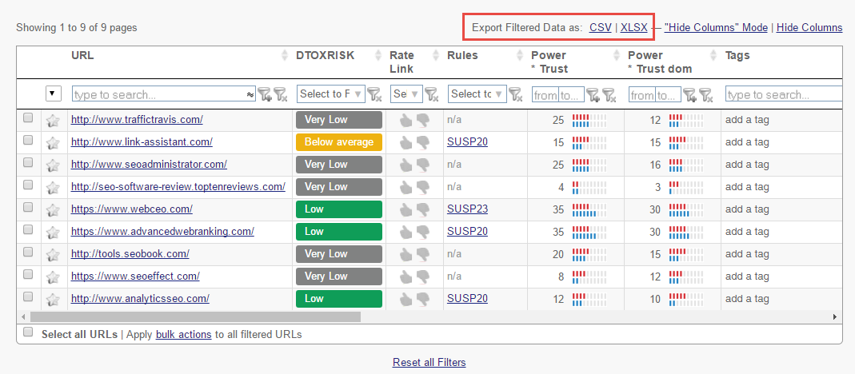This screenshot has height=374, width=855.
Task: Click the Power*Trust 'from' field
Action: [545, 95]
